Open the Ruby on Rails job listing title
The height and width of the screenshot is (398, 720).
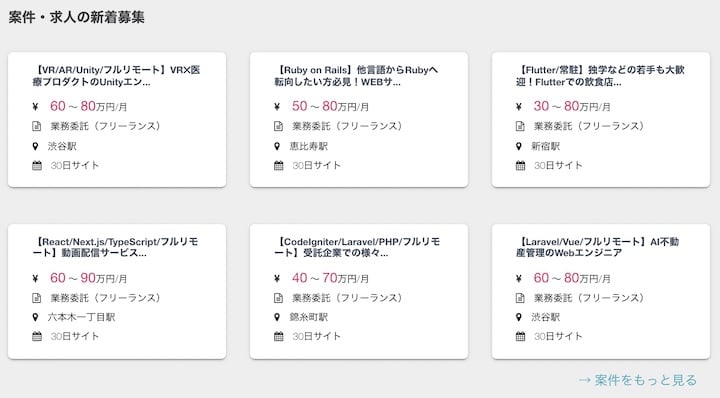[356, 76]
